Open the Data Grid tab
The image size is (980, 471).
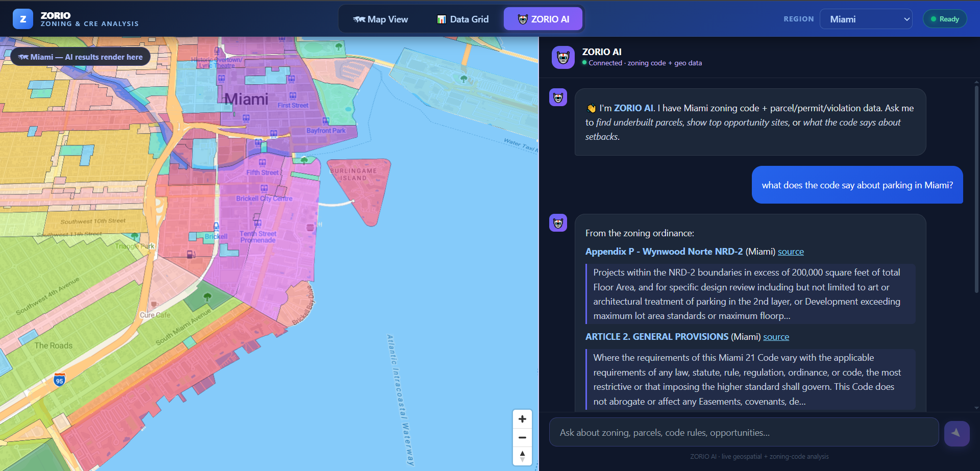tap(462, 19)
